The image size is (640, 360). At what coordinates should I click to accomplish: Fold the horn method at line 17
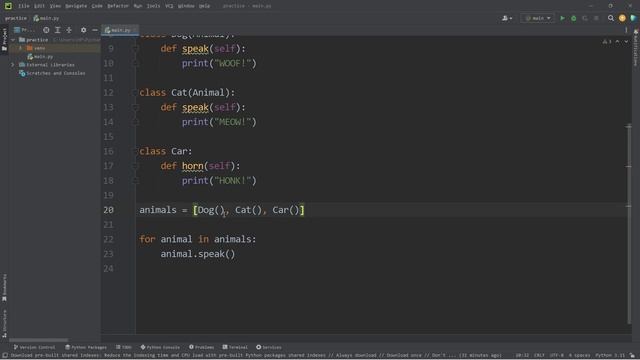(135, 166)
